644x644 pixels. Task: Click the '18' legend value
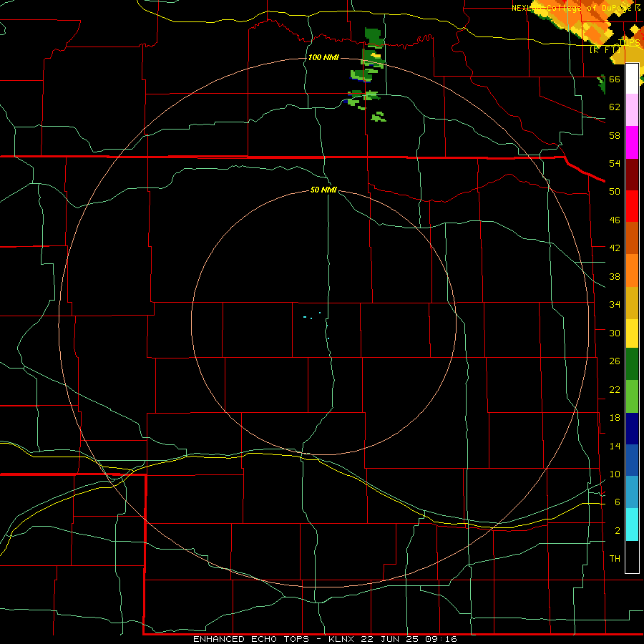[615, 418]
